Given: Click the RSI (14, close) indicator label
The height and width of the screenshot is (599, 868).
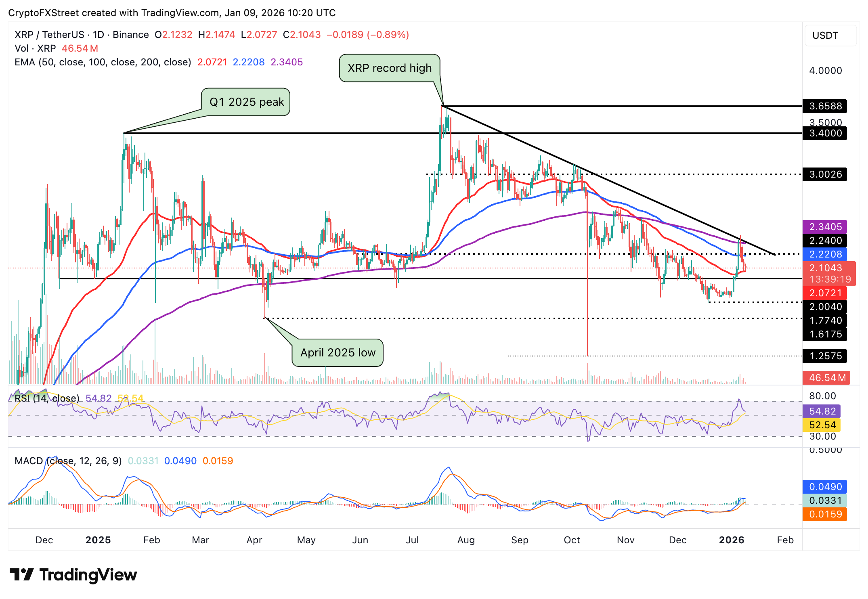Looking at the screenshot, I should click(46, 398).
